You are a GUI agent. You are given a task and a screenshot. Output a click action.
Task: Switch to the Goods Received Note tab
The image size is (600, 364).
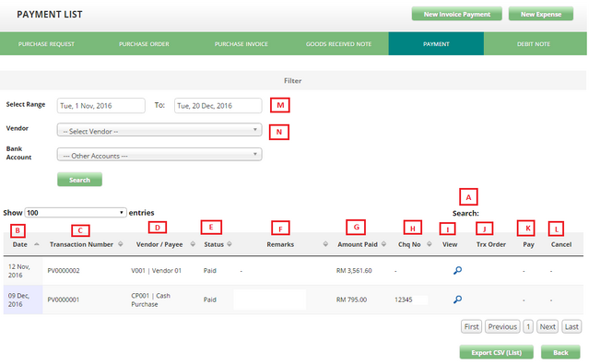[338, 44]
